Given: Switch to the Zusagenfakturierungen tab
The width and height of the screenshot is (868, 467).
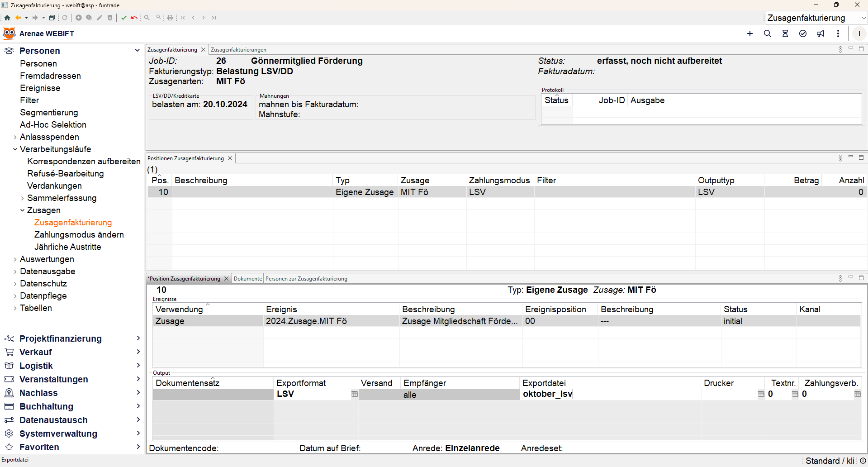Looking at the screenshot, I should pyautogui.click(x=238, y=50).
